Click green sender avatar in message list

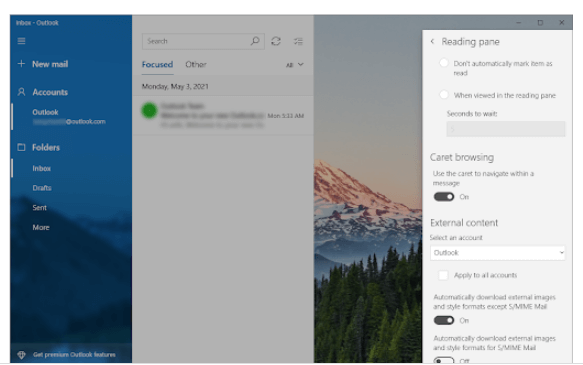click(149, 110)
